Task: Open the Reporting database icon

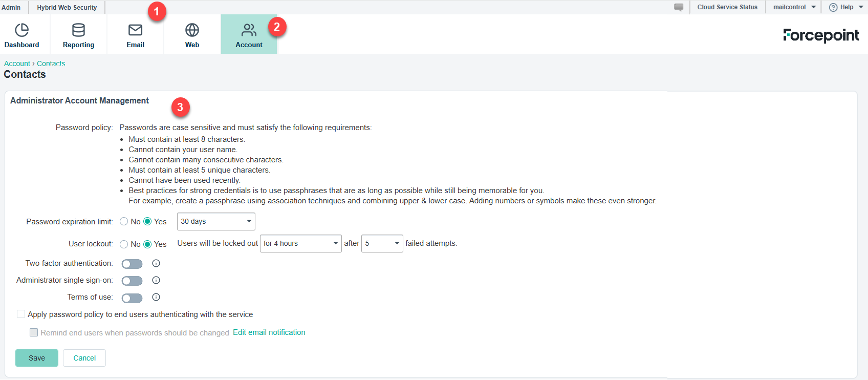Action: 78,30
